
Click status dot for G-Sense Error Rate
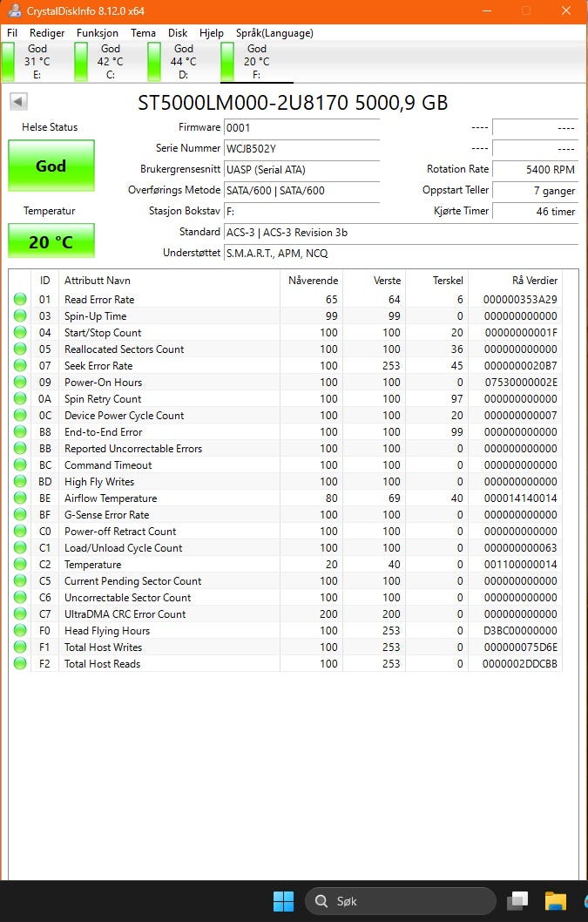pyautogui.click(x=21, y=514)
